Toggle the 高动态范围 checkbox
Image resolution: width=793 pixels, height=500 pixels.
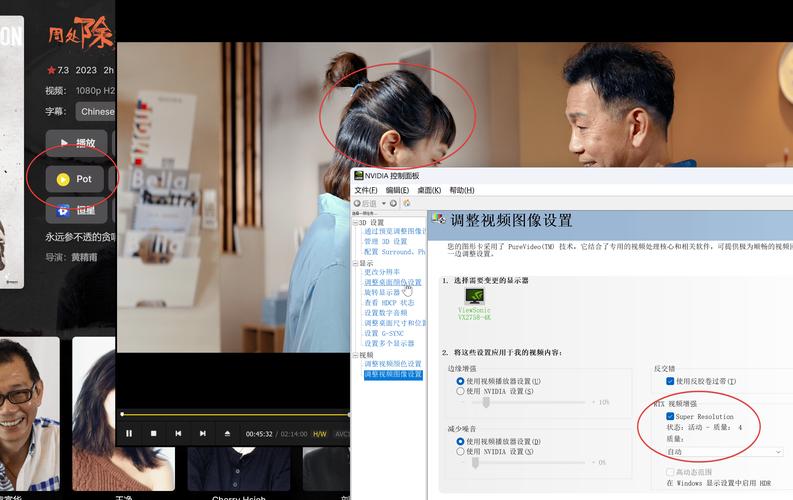[670, 472]
